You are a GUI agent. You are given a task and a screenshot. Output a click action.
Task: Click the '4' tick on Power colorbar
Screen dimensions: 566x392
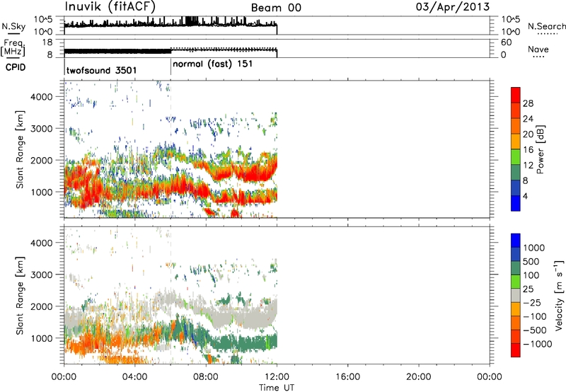525,196
